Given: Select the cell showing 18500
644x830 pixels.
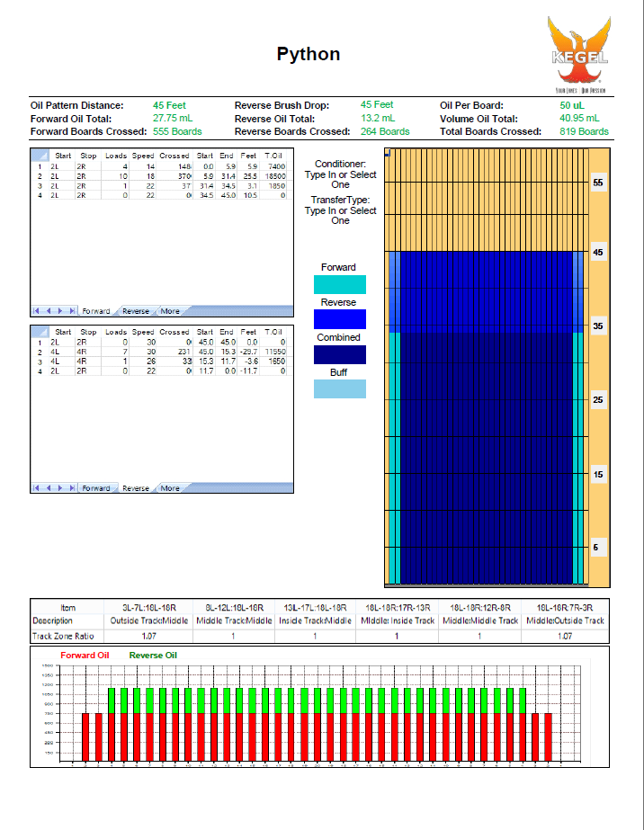Looking at the screenshot, I should 273,176.
